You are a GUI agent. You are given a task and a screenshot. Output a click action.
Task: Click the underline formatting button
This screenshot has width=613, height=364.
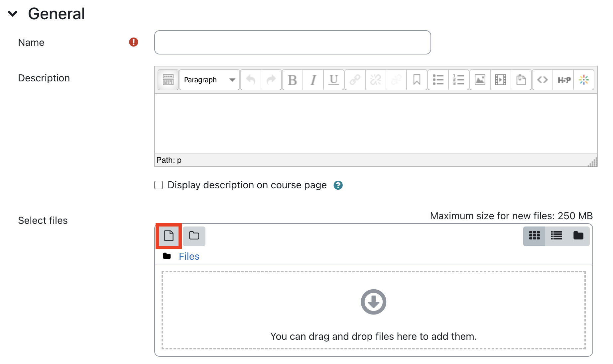click(333, 80)
